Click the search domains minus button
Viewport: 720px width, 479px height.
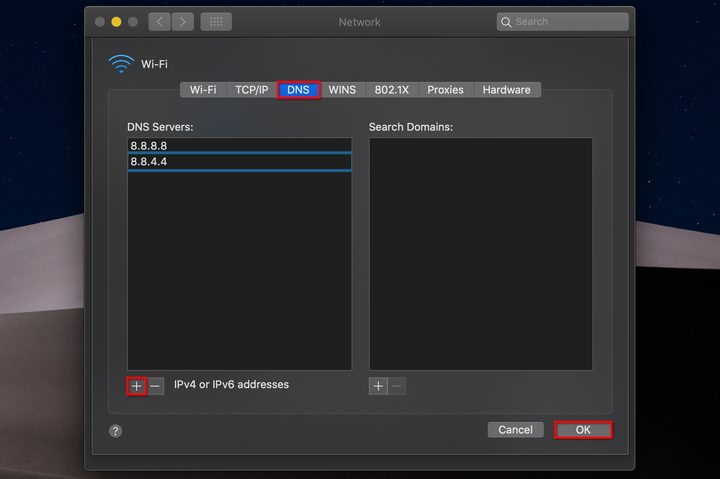point(397,386)
